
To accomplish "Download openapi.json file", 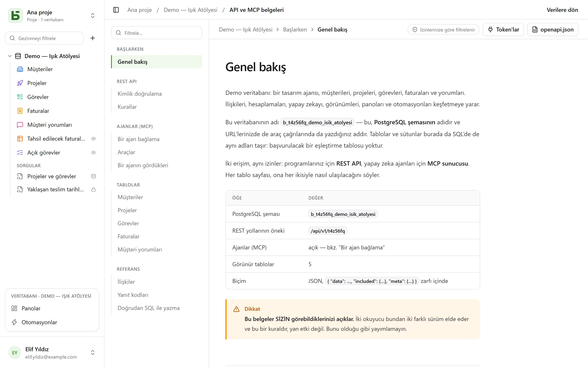I will click(552, 29).
